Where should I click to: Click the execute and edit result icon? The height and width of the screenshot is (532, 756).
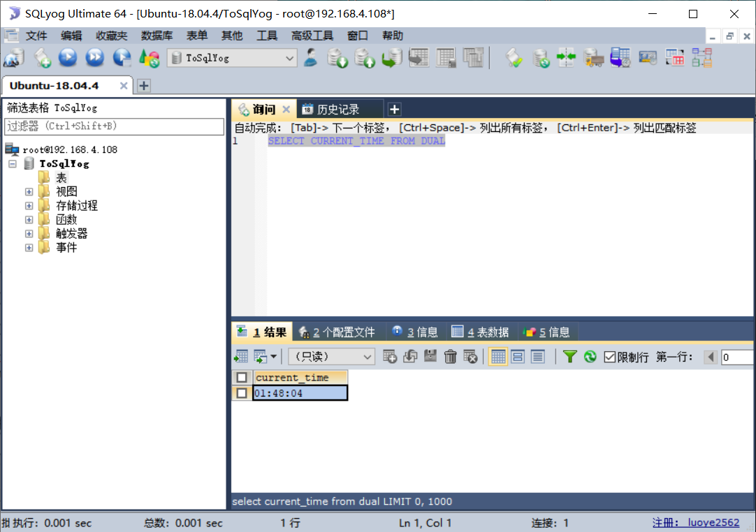point(122,58)
